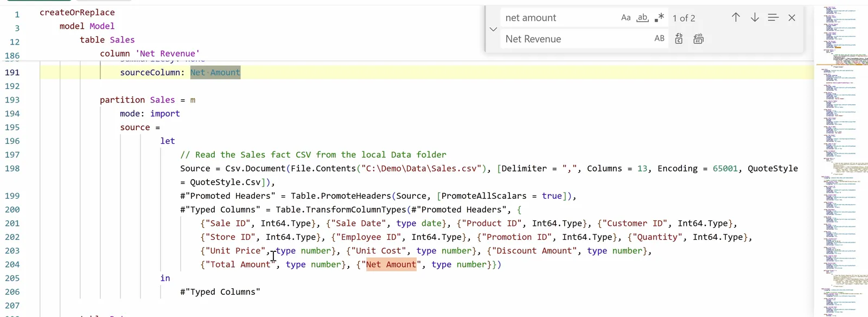The image size is (868, 317).
Task: Click sticky scroll line column 'Net Revenue'
Action: tap(150, 53)
